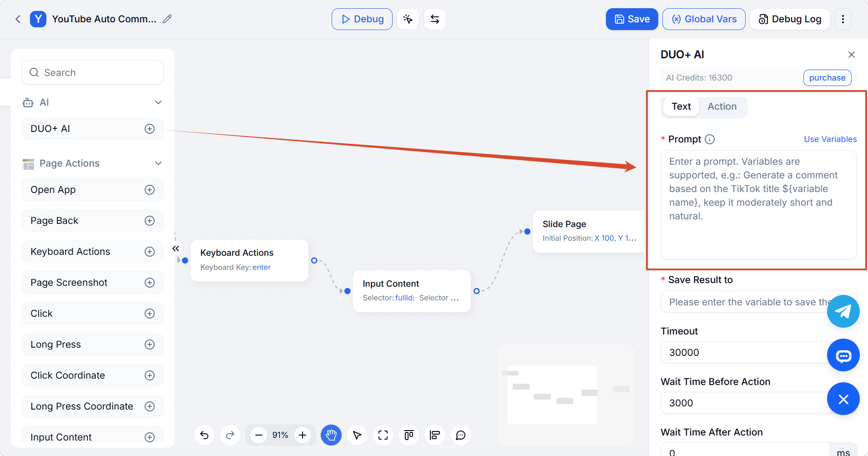Activate the hand pan tool
This screenshot has height=456, width=868.
click(331, 436)
